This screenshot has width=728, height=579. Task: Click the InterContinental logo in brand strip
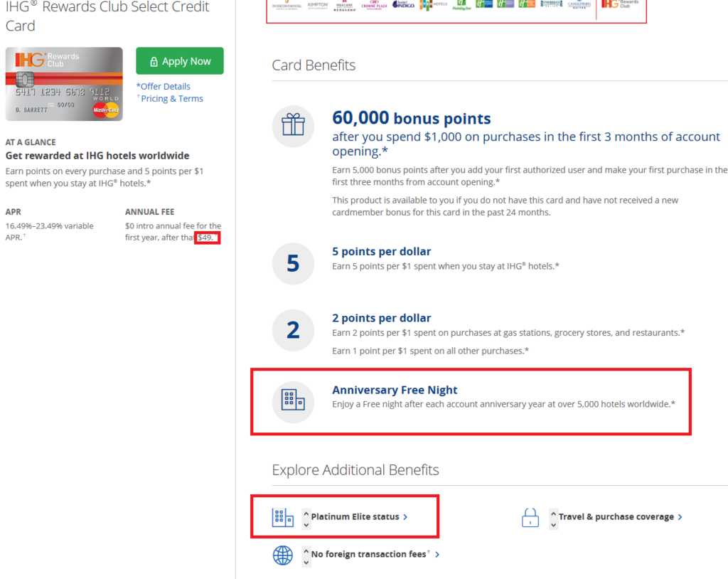(x=287, y=5)
